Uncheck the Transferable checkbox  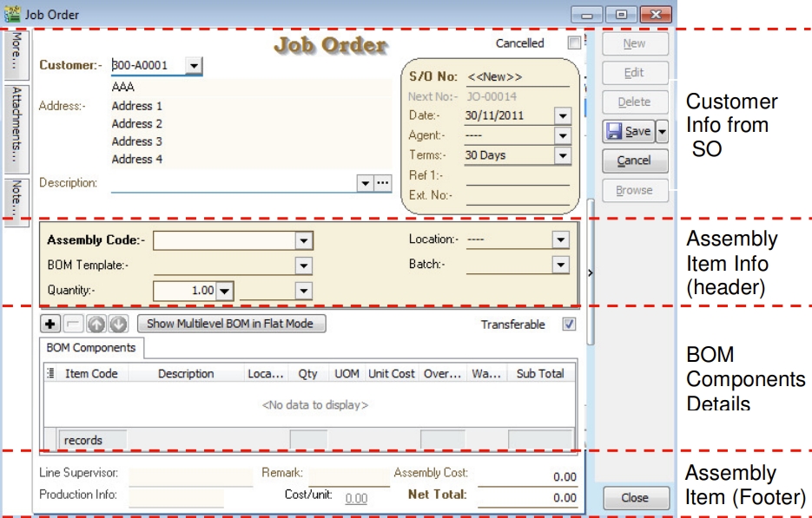pos(569,325)
